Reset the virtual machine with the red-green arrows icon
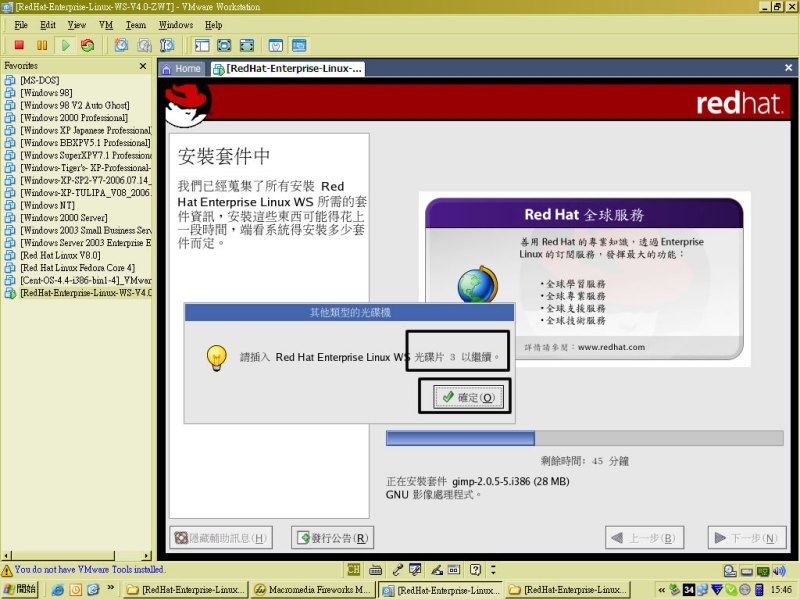The height and width of the screenshot is (600, 800). [x=88, y=45]
